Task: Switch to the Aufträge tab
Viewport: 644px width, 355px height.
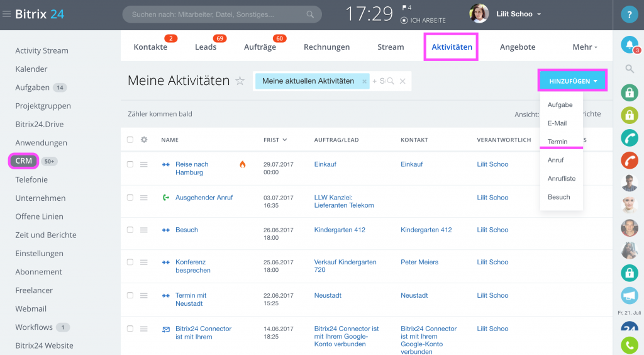Action: point(260,47)
